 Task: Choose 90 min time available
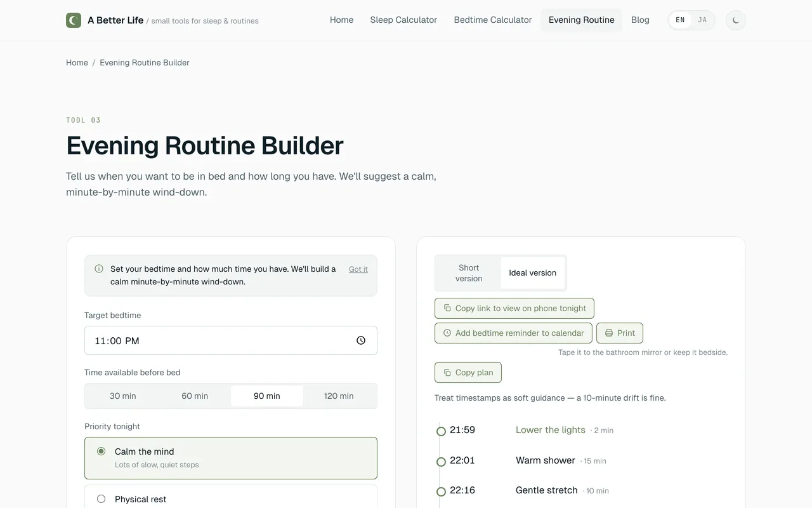tap(267, 396)
